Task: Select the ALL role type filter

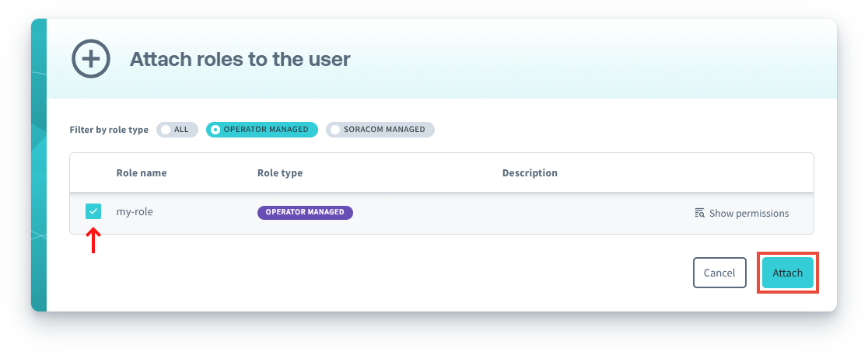Action: [177, 130]
